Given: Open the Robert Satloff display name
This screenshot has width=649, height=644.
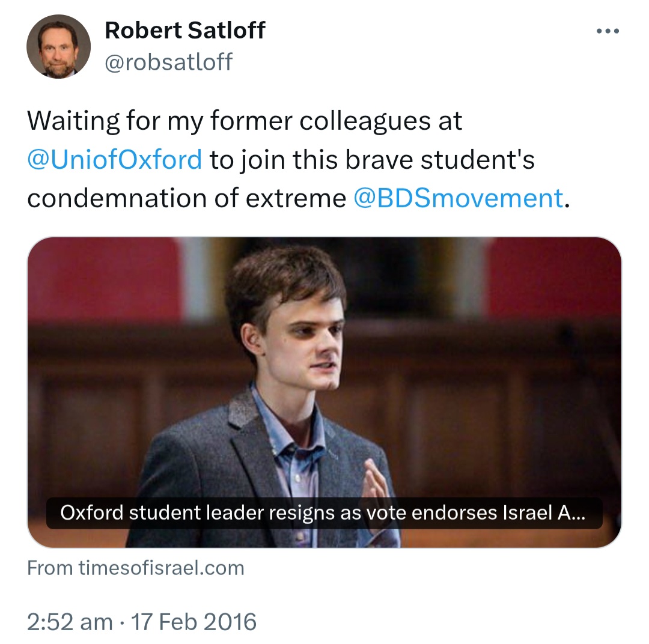Looking at the screenshot, I should 185,30.
